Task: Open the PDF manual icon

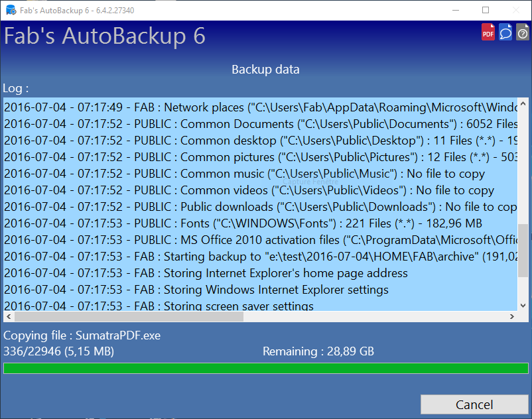Action: [488, 32]
